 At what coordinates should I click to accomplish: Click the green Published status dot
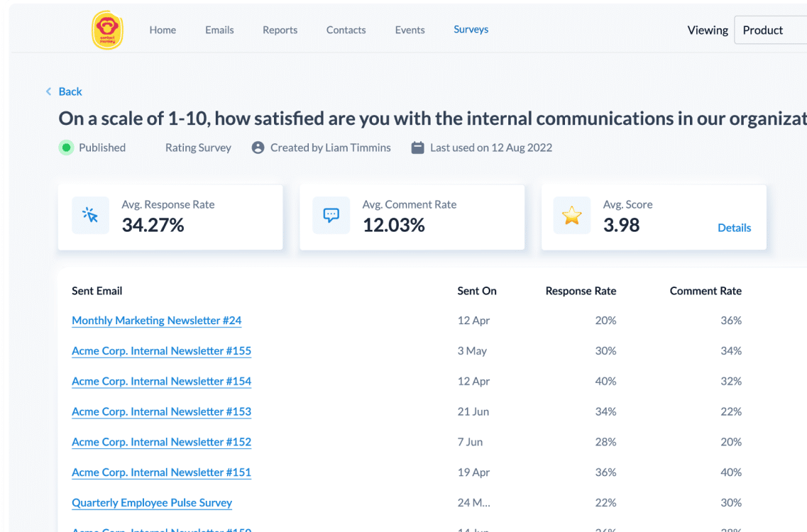click(x=66, y=148)
